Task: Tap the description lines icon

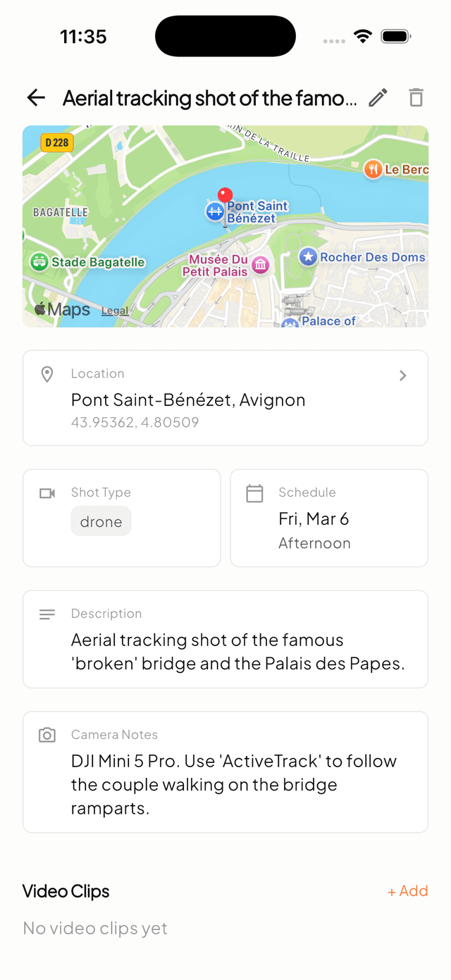Action: click(x=47, y=614)
